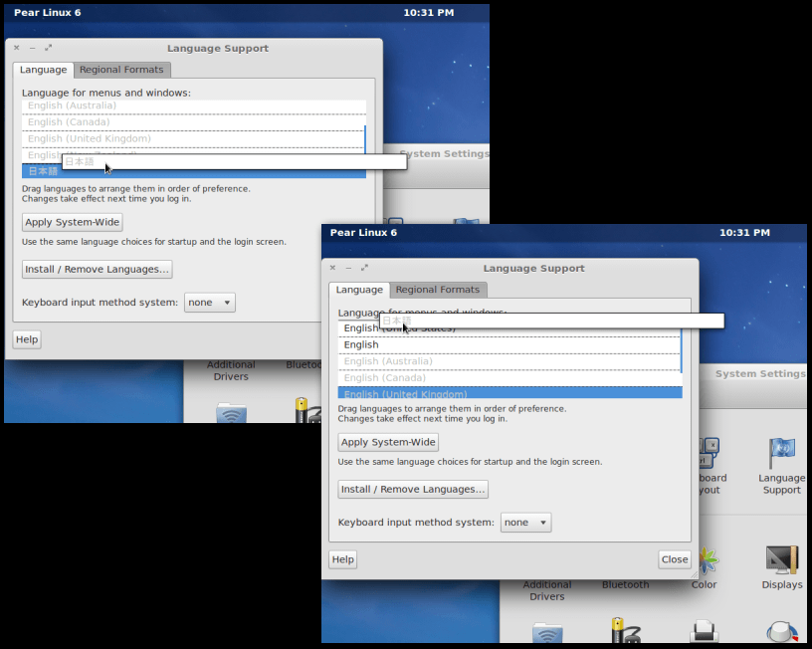Image resolution: width=812 pixels, height=649 pixels.
Task: Click Pear Linux 6 in lower-right top bar
Action: coord(363,233)
